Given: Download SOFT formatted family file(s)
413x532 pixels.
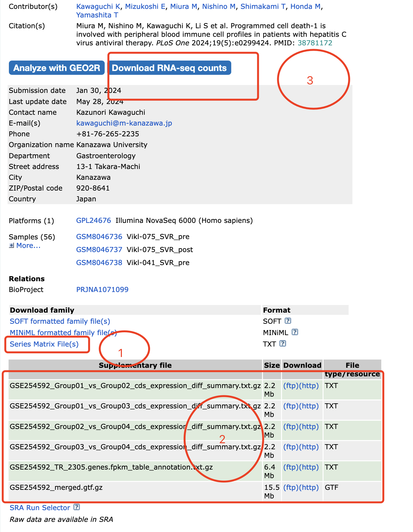Looking at the screenshot, I should (x=60, y=321).
